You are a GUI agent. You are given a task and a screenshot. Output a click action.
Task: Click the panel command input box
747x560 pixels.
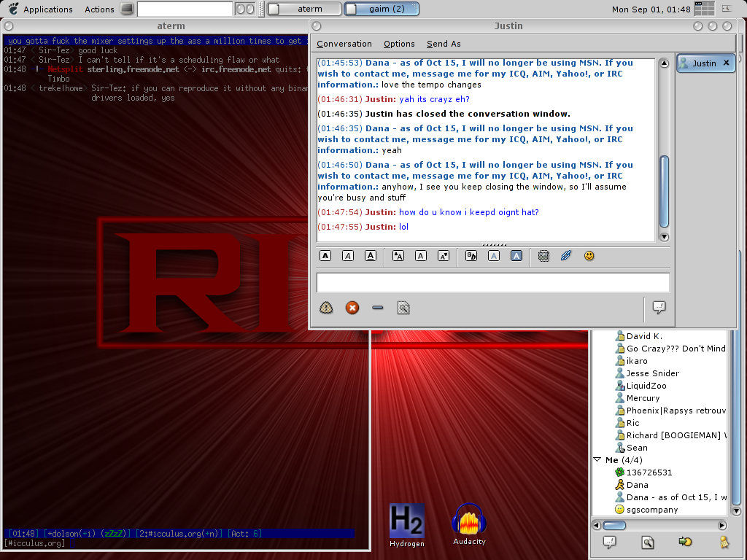click(185, 9)
